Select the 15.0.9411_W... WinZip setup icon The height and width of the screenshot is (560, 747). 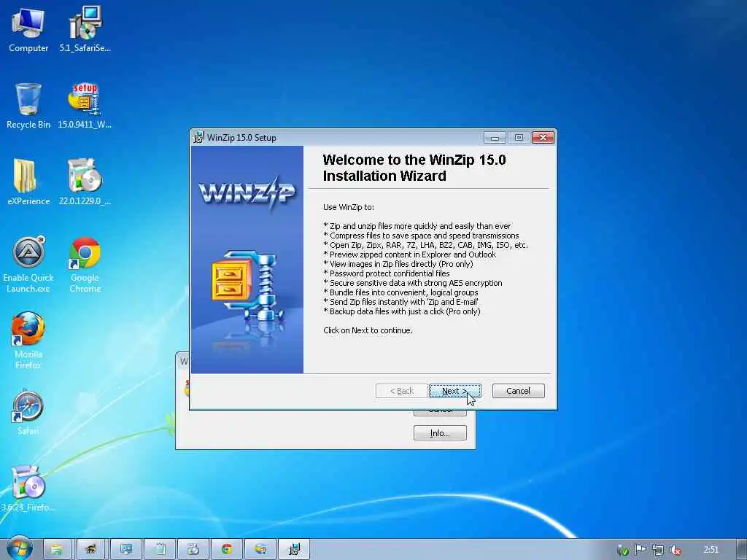pyautogui.click(x=85, y=106)
